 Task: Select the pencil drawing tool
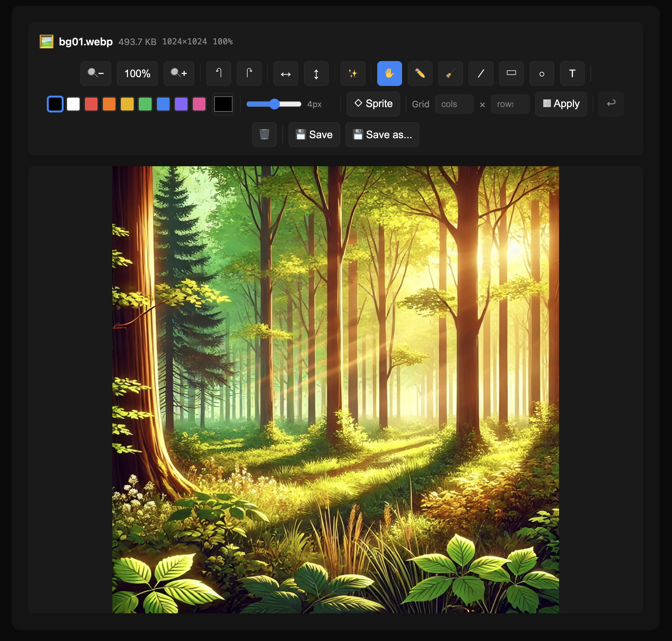click(x=420, y=73)
